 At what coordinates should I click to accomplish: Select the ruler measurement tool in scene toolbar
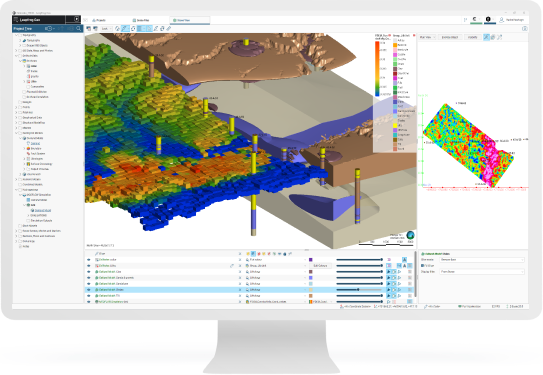(x=169, y=29)
